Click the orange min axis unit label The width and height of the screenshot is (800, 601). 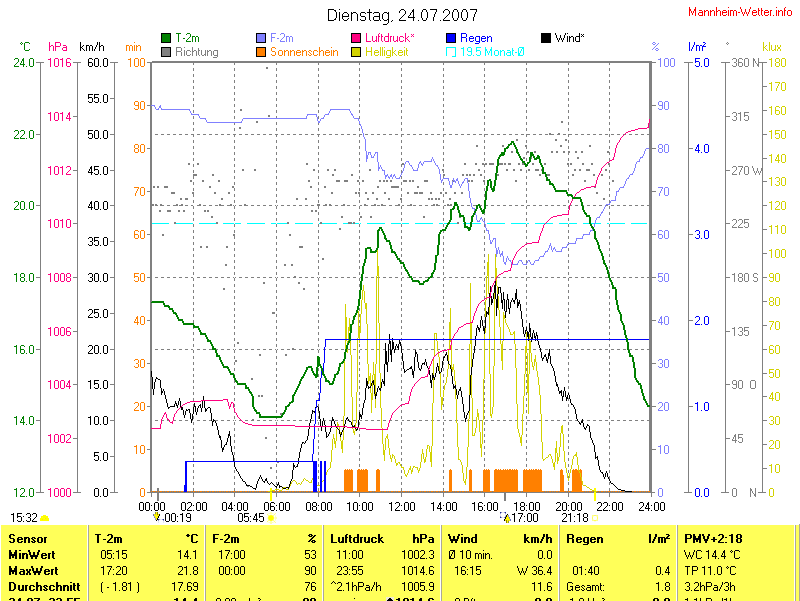click(133, 47)
